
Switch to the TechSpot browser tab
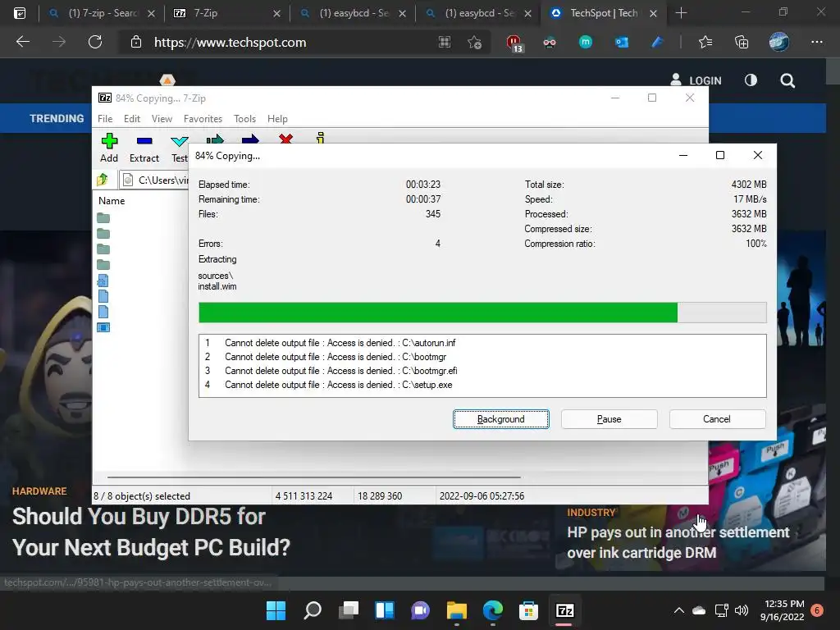[x=605, y=13]
